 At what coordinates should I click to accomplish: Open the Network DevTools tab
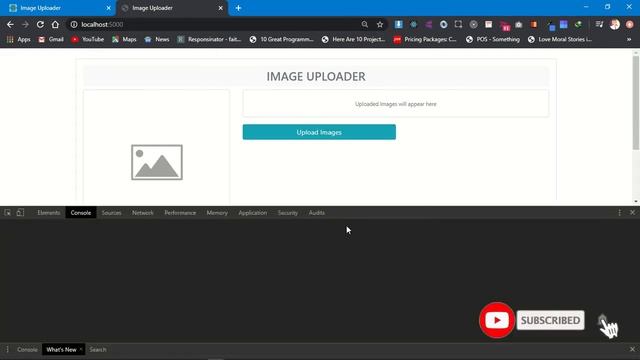tap(143, 213)
